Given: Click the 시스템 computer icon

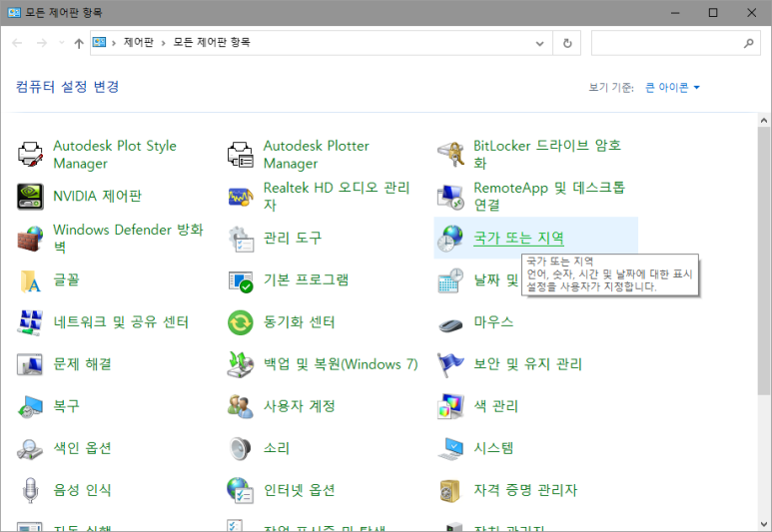Looking at the screenshot, I should tap(450, 449).
